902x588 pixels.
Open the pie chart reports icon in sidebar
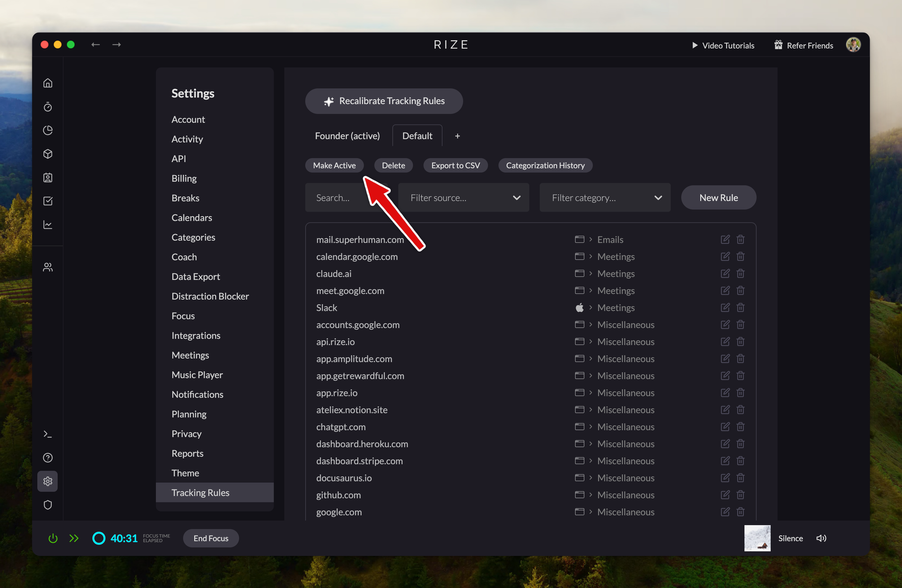point(48,130)
